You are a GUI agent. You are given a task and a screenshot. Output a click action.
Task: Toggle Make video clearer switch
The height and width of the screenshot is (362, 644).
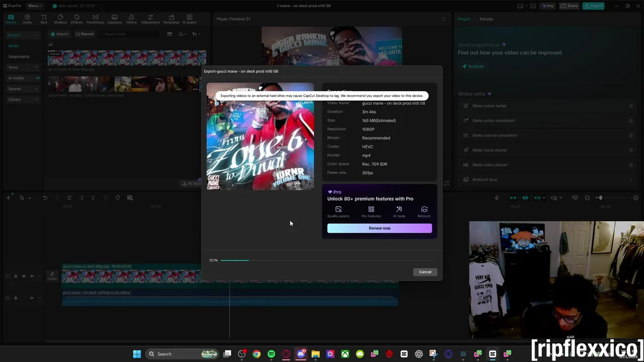click(x=631, y=165)
